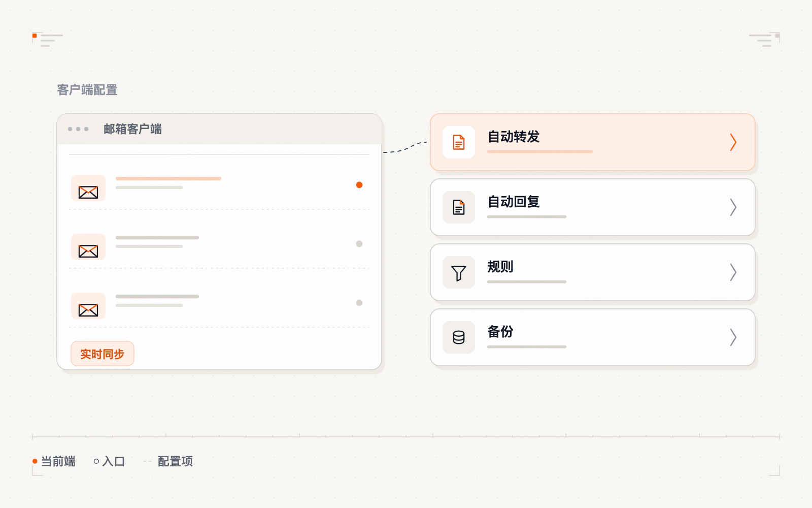The height and width of the screenshot is (508, 812).
Task: Expand the 规则 chevron arrow
Action: (x=733, y=272)
